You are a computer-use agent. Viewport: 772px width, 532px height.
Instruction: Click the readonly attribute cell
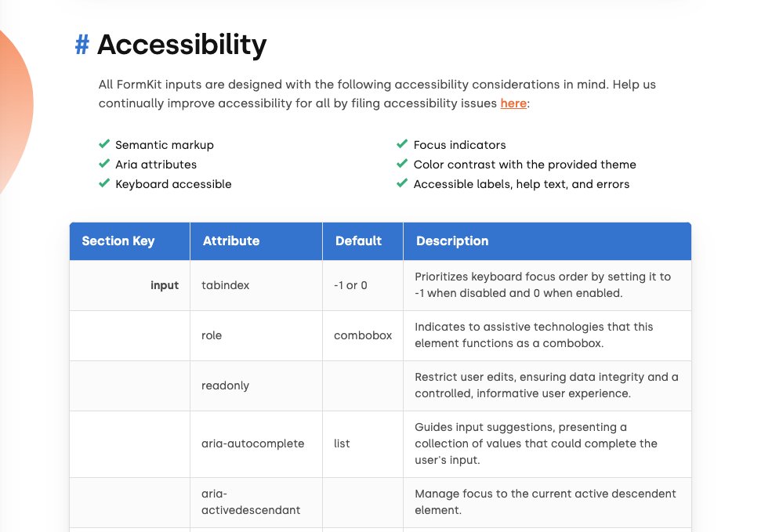click(256, 385)
